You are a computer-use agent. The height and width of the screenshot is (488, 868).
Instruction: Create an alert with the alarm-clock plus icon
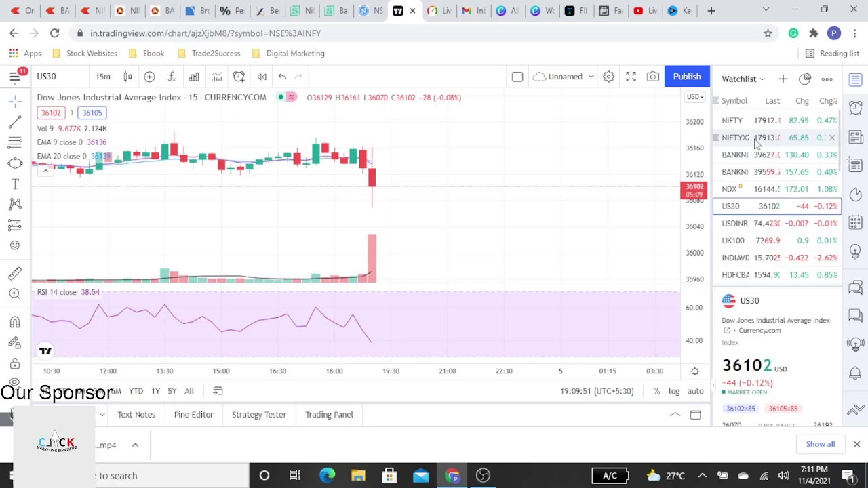[239, 77]
